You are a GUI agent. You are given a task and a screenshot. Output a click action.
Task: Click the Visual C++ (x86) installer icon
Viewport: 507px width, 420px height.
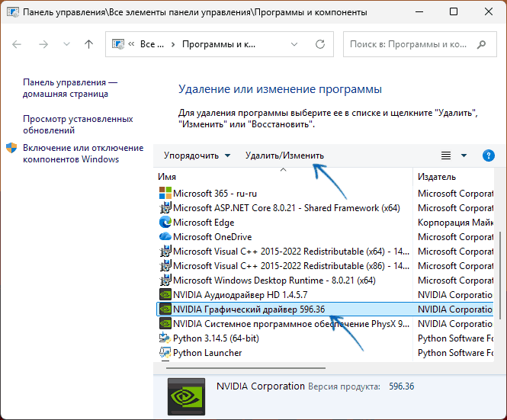pos(165,266)
